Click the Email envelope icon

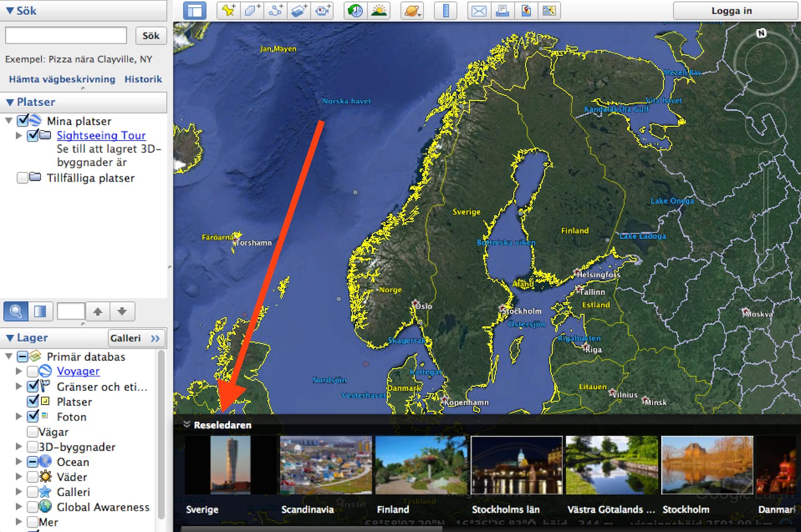pyautogui.click(x=479, y=11)
